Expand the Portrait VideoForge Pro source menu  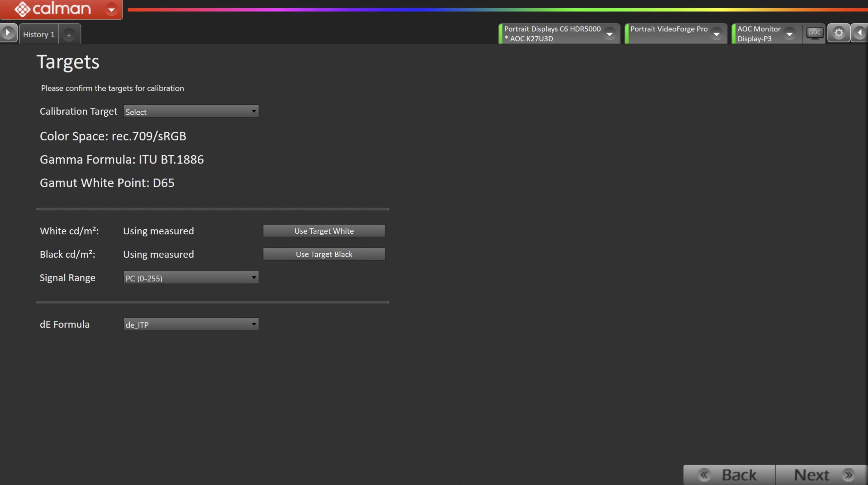pyautogui.click(x=716, y=34)
